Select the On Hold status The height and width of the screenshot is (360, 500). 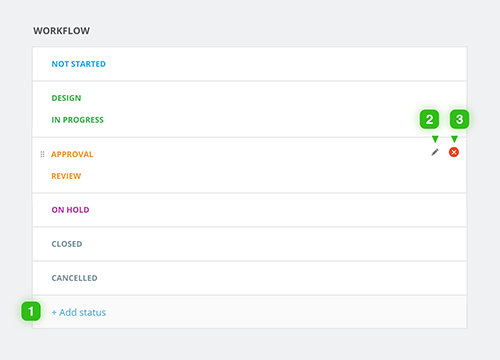tap(70, 210)
